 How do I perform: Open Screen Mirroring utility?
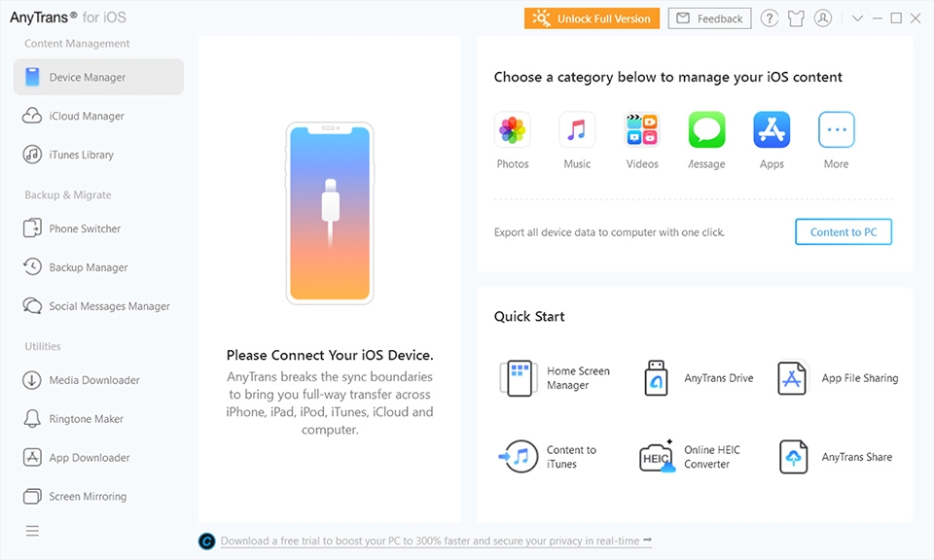point(98,496)
